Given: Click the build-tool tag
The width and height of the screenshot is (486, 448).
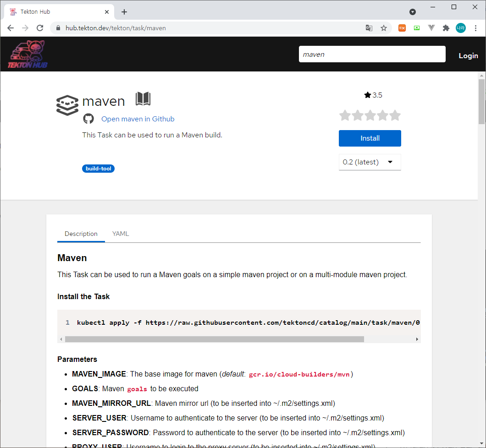Looking at the screenshot, I should [98, 169].
